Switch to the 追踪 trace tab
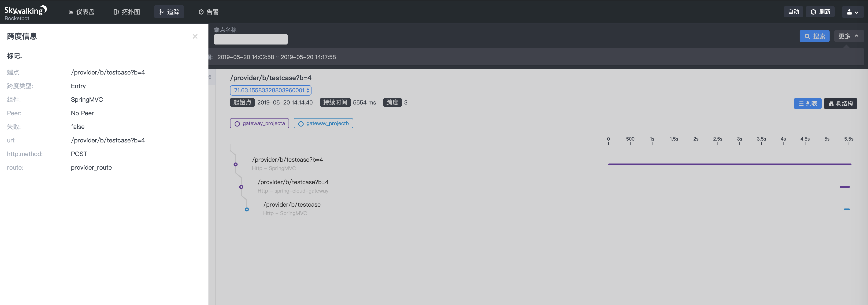 click(169, 12)
